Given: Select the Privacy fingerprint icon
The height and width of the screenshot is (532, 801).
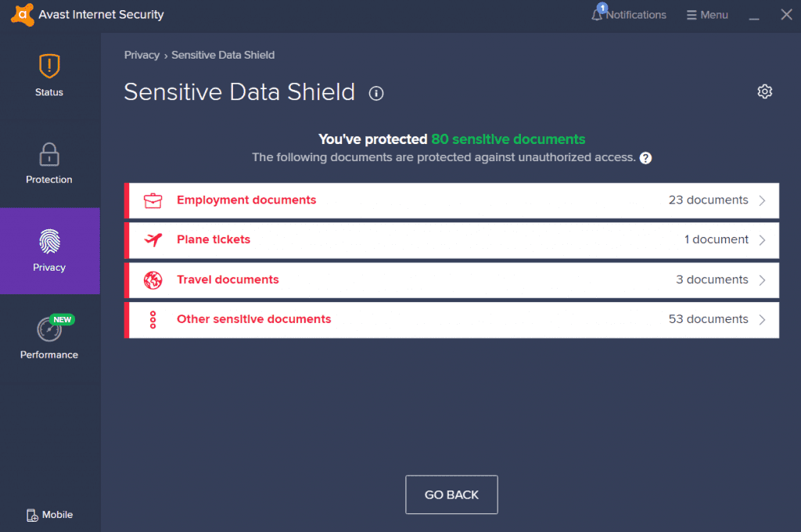Looking at the screenshot, I should click(48, 241).
